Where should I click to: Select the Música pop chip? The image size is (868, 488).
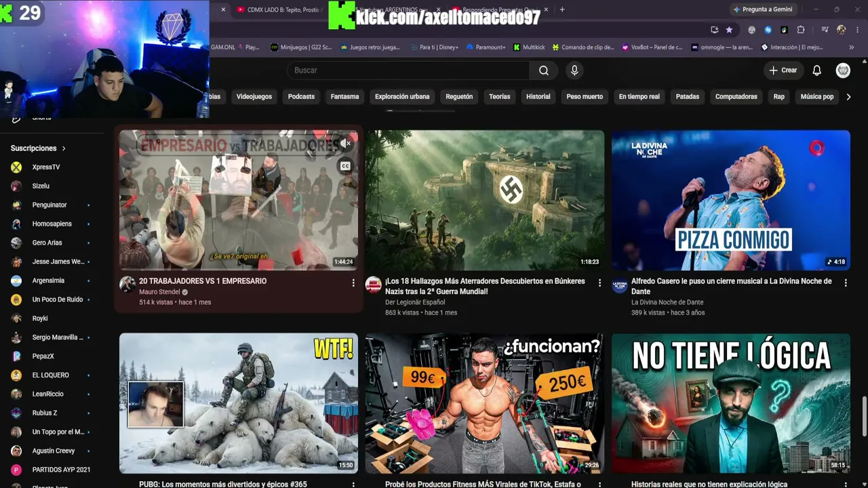pos(817,97)
